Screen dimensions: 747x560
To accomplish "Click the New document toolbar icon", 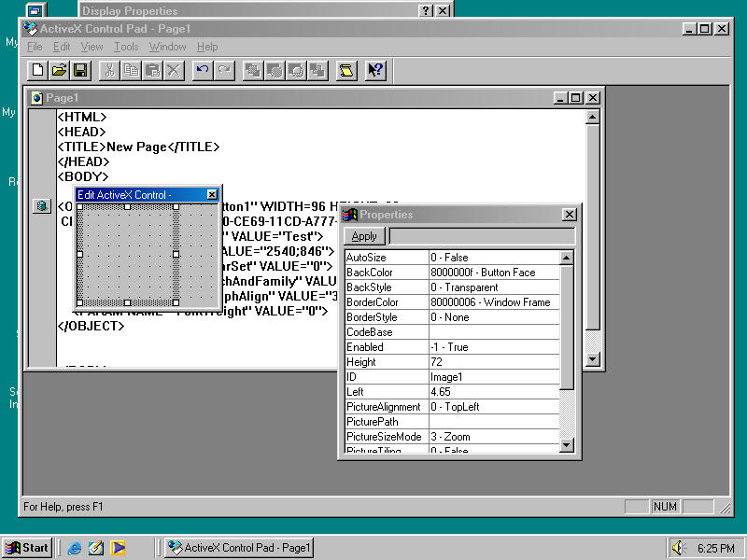I will click(37, 71).
